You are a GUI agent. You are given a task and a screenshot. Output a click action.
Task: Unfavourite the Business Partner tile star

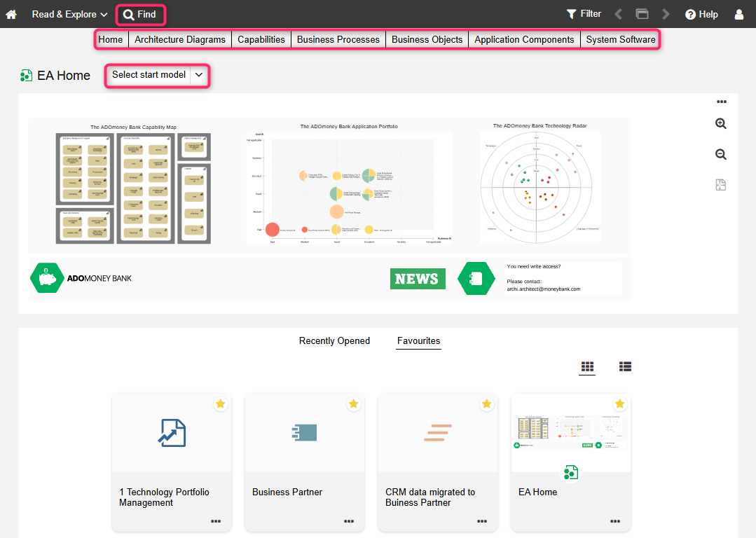tap(353, 404)
